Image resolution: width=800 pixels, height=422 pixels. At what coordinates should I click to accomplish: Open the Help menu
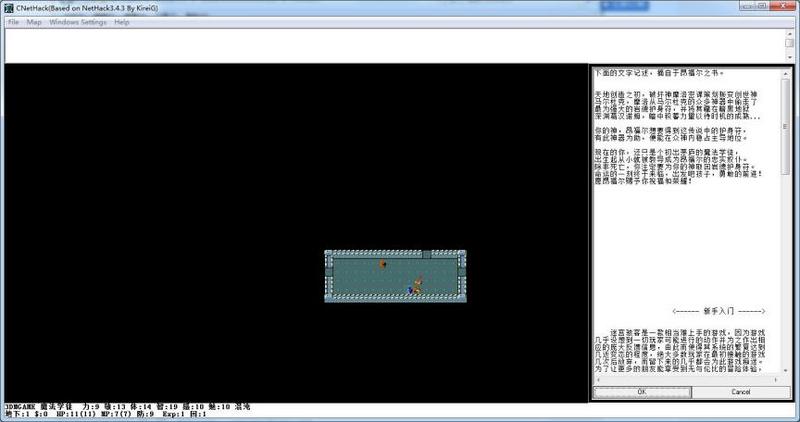click(121, 22)
